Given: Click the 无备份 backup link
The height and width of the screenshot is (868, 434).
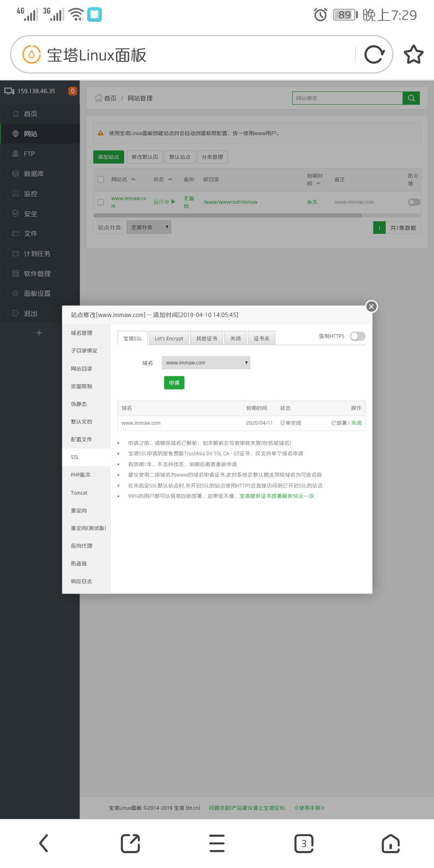Looking at the screenshot, I should [x=189, y=202].
